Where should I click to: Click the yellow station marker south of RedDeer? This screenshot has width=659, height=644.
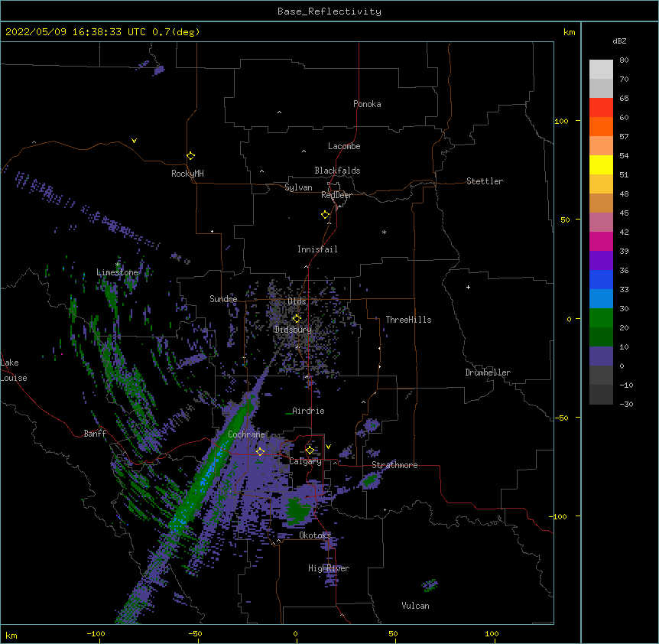coord(326,215)
